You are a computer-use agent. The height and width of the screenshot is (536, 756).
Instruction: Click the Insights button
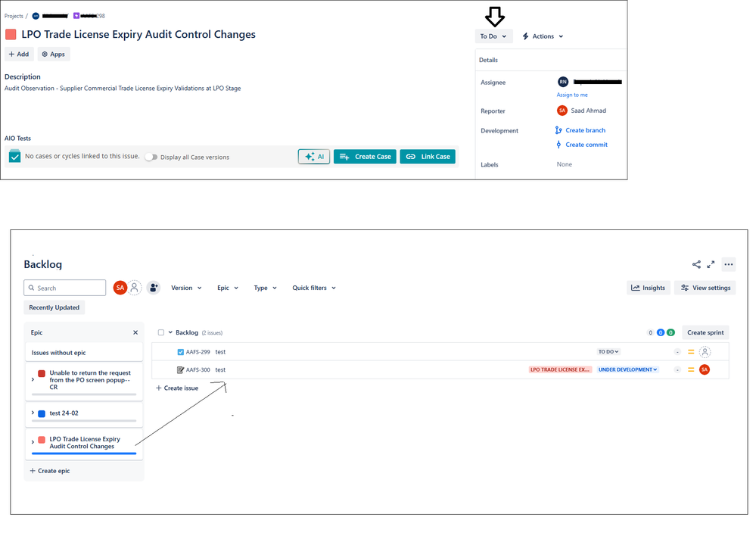(648, 288)
